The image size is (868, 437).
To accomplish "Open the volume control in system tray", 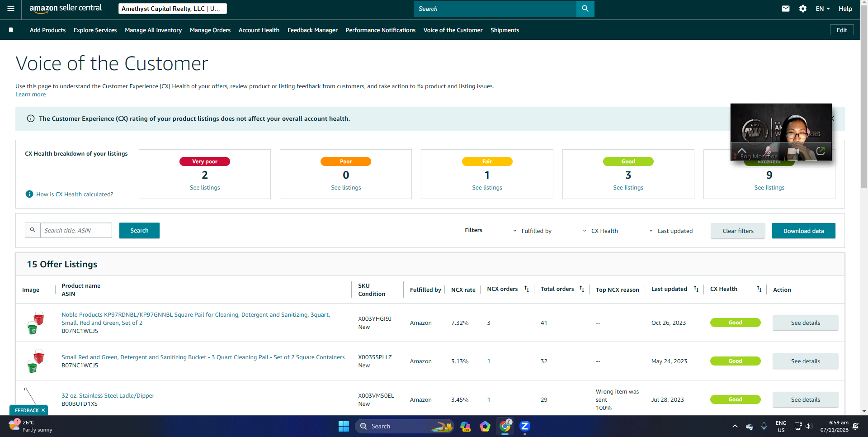I will click(x=809, y=426).
